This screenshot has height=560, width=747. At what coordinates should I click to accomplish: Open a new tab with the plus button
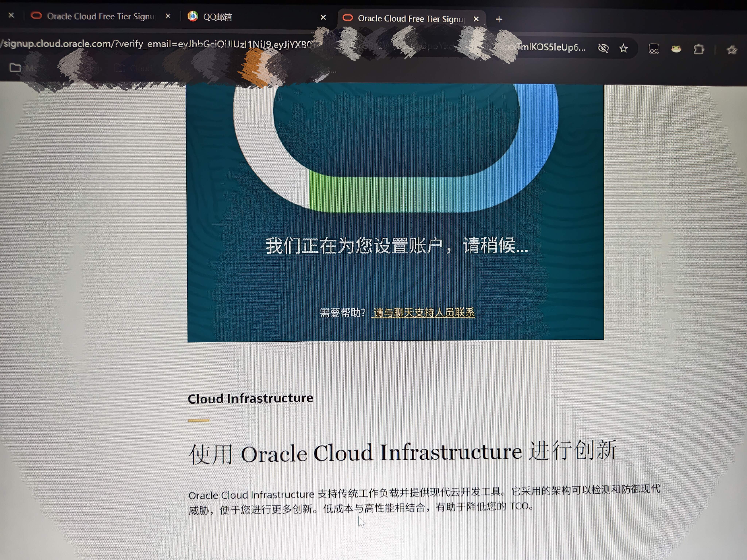[499, 19]
